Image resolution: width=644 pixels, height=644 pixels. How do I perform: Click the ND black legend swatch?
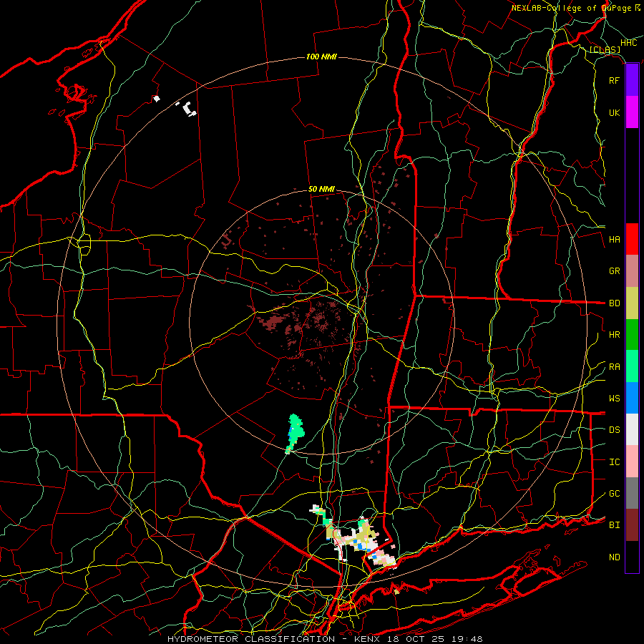point(632,557)
